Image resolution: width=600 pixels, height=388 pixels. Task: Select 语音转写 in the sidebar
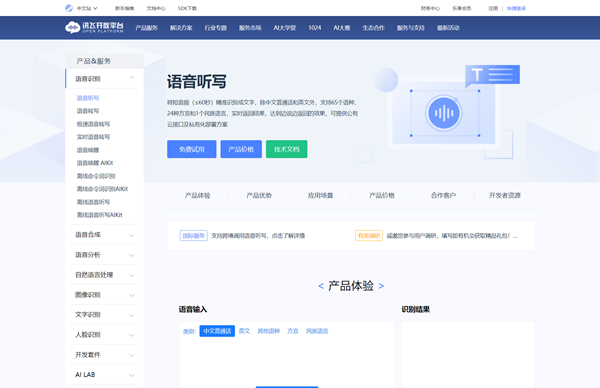point(88,111)
